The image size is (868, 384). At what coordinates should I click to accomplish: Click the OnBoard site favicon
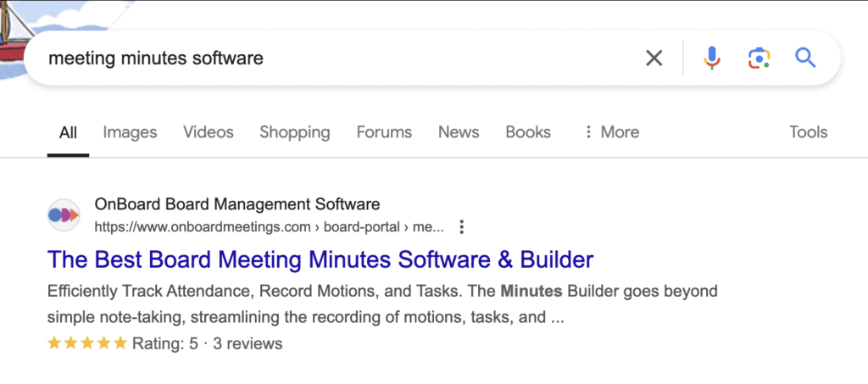64,215
